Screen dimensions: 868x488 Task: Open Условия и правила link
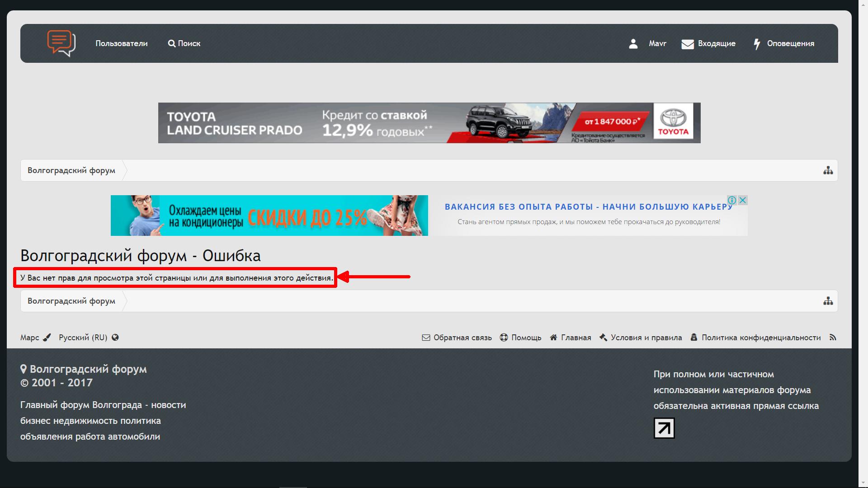point(641,338)
